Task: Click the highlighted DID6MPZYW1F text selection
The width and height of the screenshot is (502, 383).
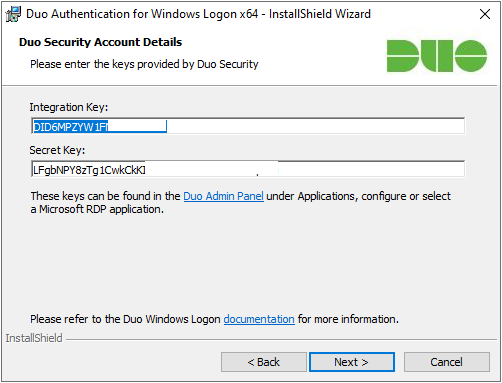Action: click(x=100, y=127)
